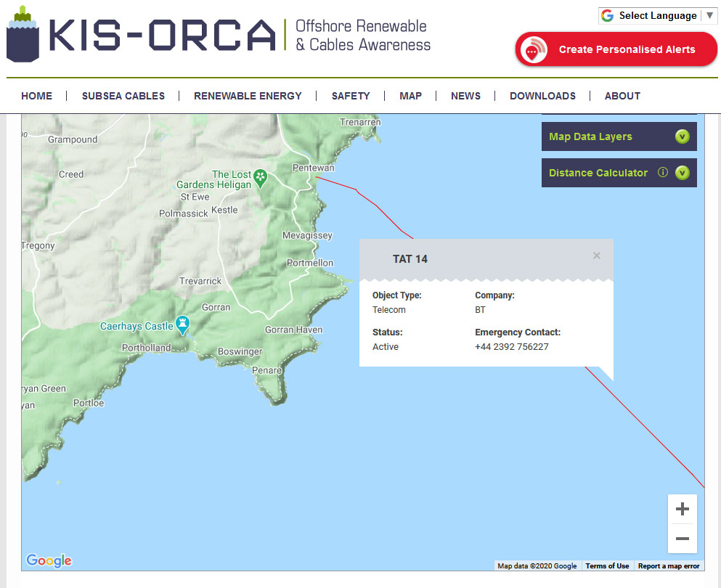Click the Active status value
This screenshot has width=721, height=588.
(x=386, y=347)
